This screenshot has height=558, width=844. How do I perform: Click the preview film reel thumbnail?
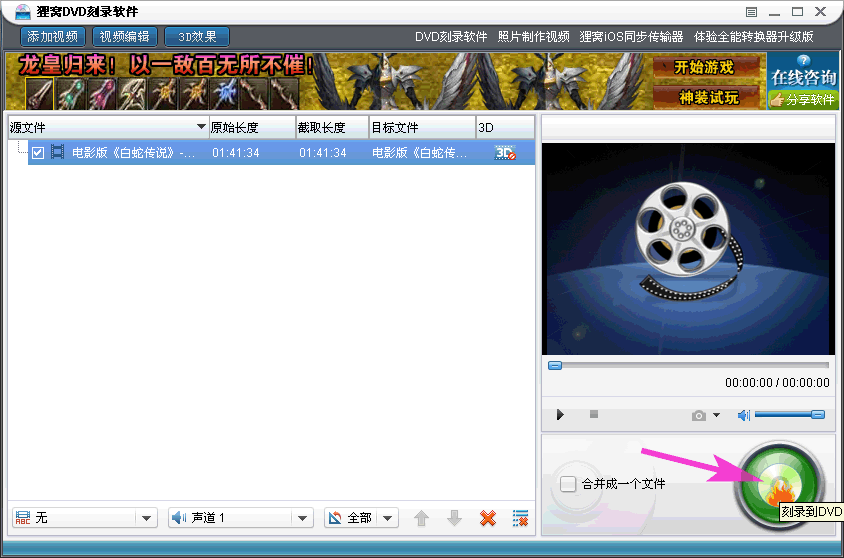688,249
